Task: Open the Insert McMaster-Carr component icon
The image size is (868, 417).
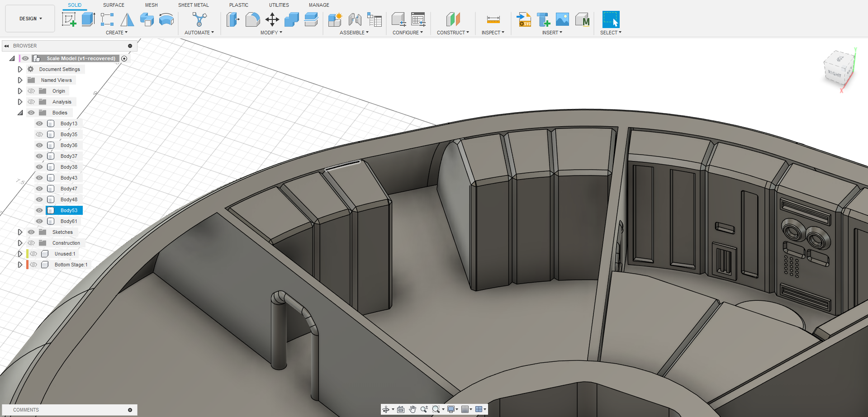Action: coord(582,19)
